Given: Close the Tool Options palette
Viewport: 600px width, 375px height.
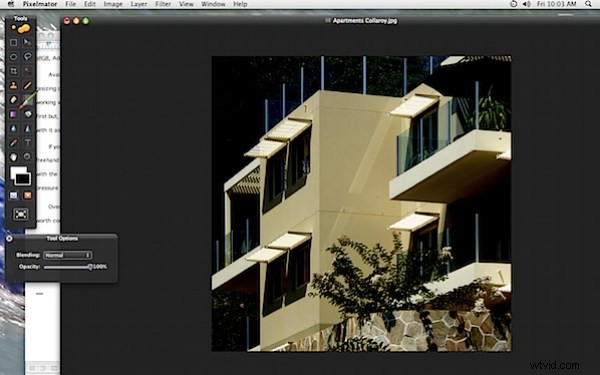Looking at the screenshot, I should tap(10, 239).
